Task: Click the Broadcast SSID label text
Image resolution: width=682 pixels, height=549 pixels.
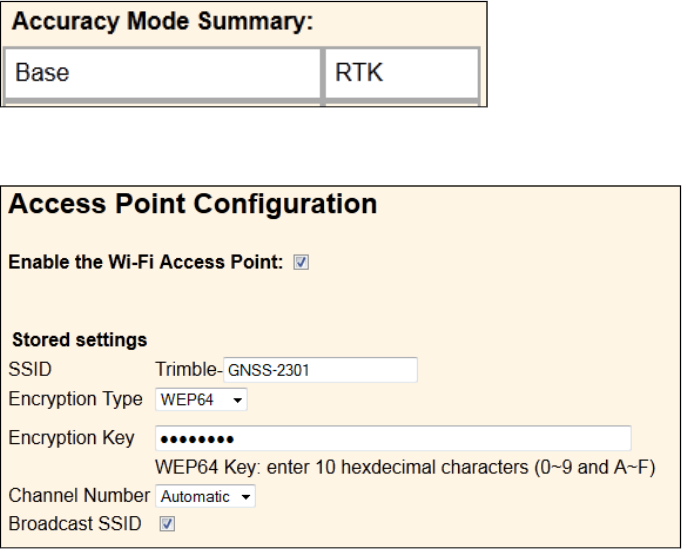Action: 76,522
